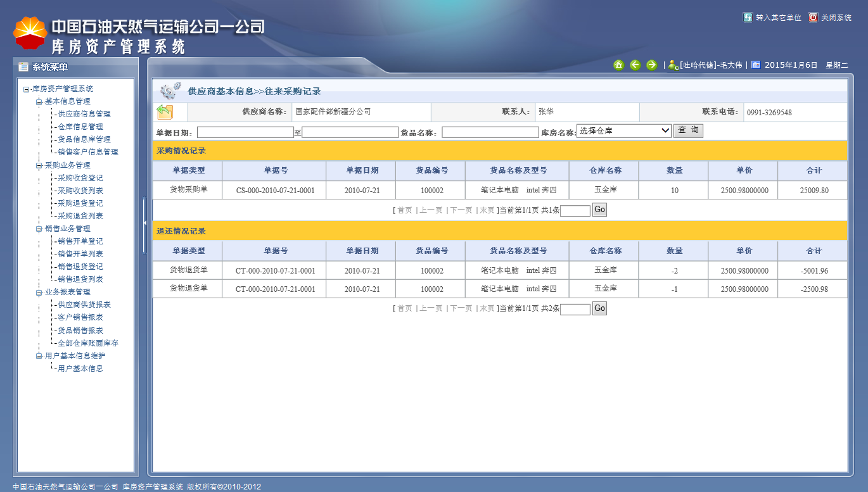Open 销售客户信息管理 in the menu
This screenshot has height=492, width=868.
pos(88,152)
